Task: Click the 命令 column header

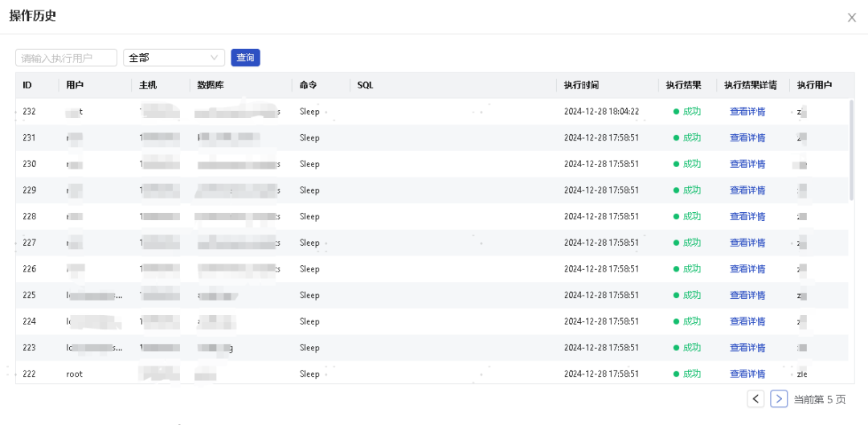Action: [309, 85]
